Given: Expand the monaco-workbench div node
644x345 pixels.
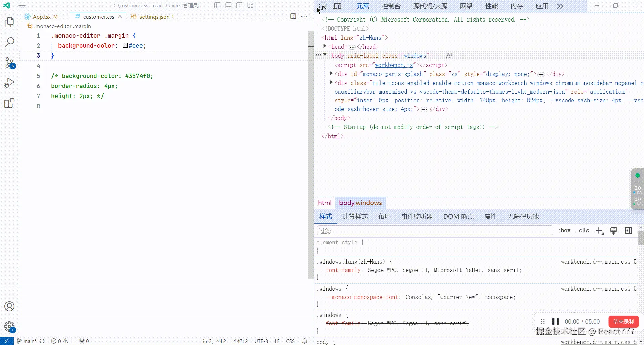Looking at the screenshot, I should [331, 82].
